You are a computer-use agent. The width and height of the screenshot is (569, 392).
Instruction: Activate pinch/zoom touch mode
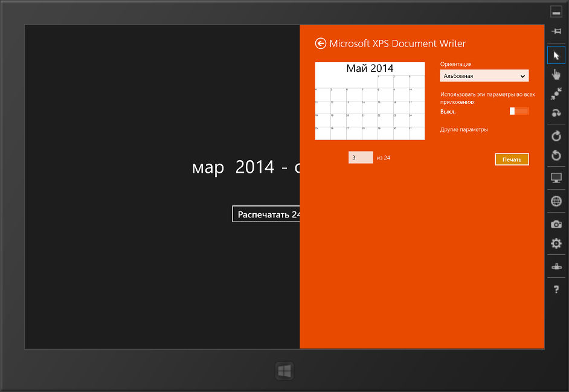pos(556,94)
